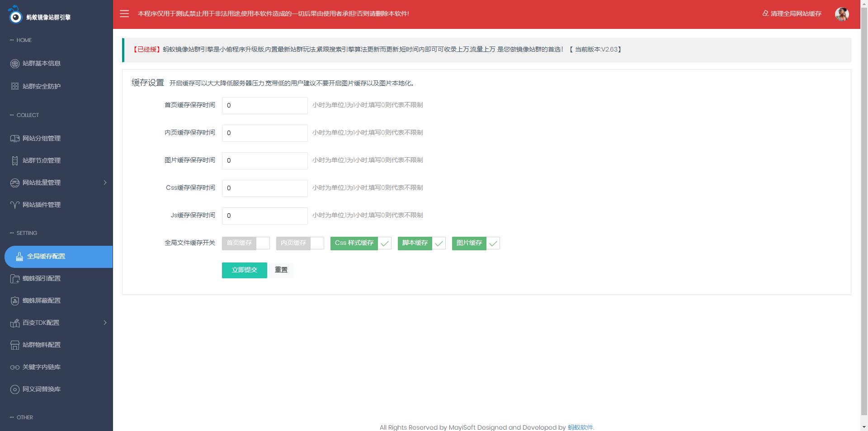Viewport: 868px width, 431px height.
Task: Click the 首页缓存保存时间 input field
Action: coord(264,106)
